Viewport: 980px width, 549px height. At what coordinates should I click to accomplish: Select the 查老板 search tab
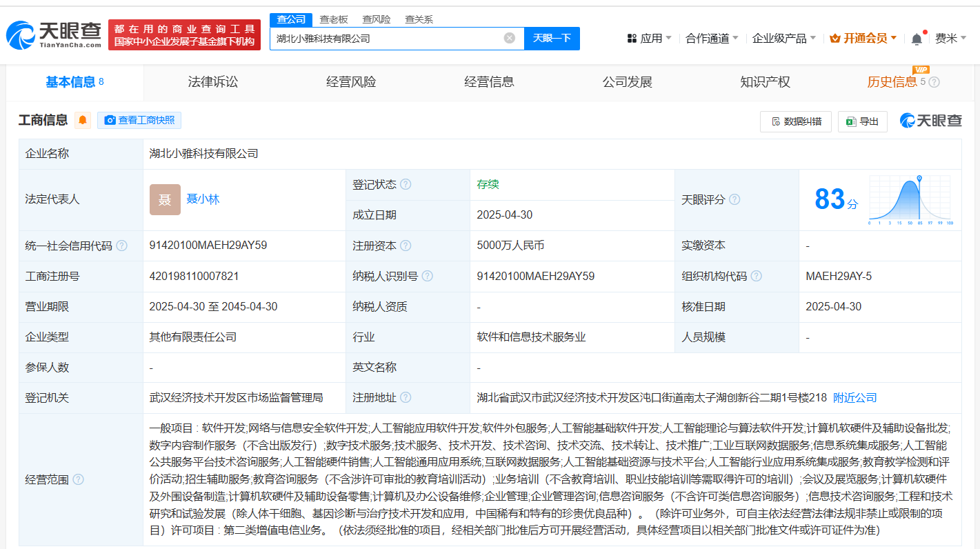(x=334, y=19)
